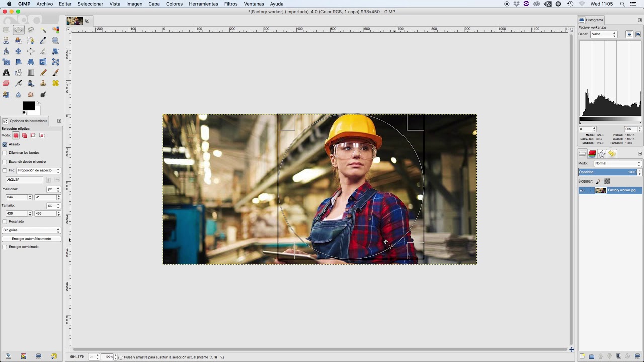The width and height of the screenshot is (644, 362).
Task: Click the Factory worker image tab thumbnail
Action: [74, 21]
